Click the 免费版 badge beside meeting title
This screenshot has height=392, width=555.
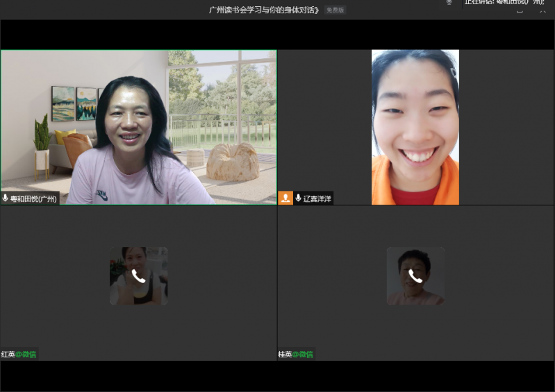tap(335, 10)
